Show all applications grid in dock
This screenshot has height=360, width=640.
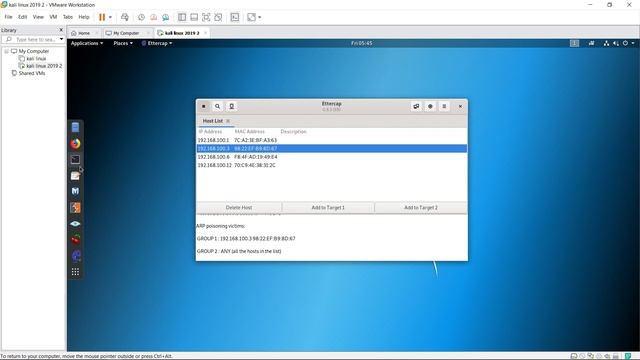(x=76, y=272)
